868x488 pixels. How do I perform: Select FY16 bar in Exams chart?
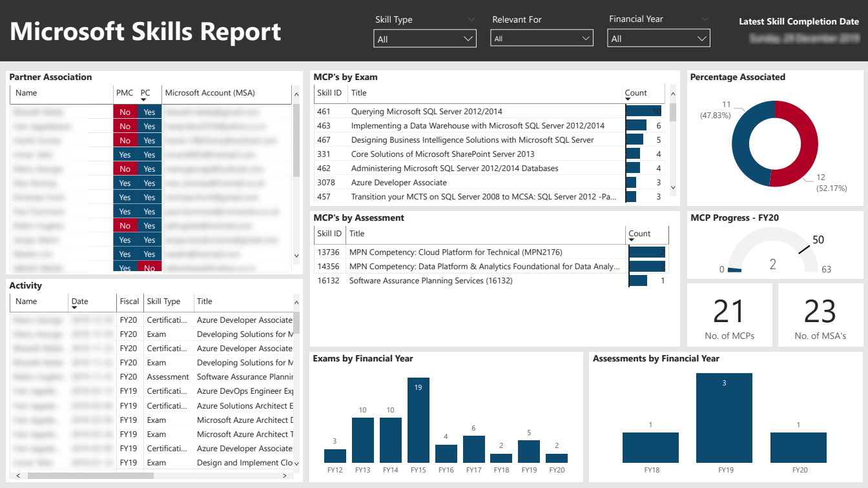click(446, 454)
